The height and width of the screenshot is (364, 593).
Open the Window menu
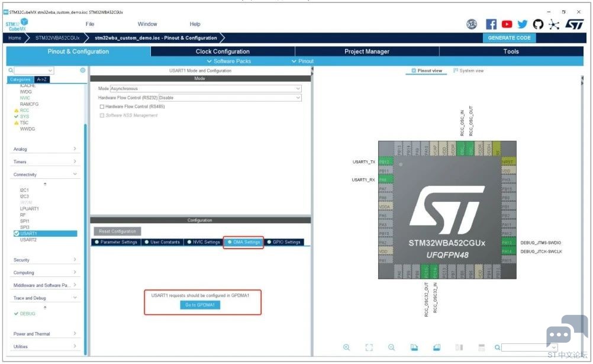[147, 24]
